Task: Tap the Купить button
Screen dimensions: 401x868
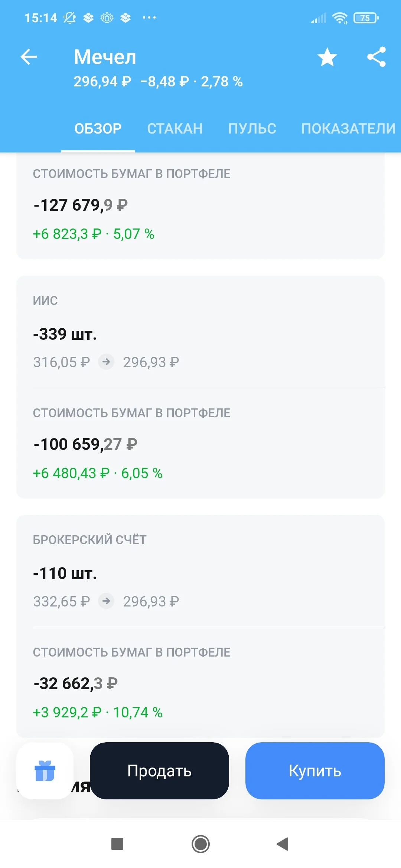Action: [315, 771]
